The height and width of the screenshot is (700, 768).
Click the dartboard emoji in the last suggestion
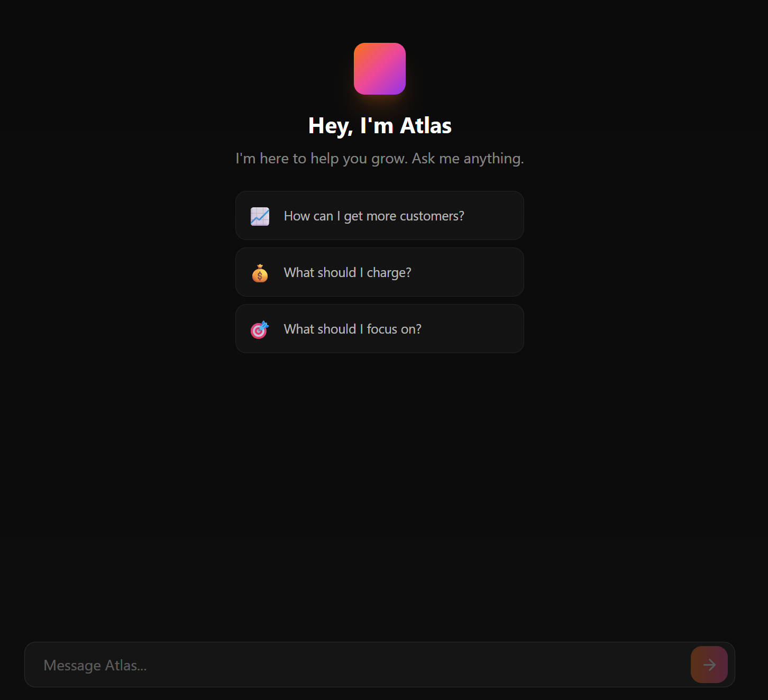click(259, 329)
